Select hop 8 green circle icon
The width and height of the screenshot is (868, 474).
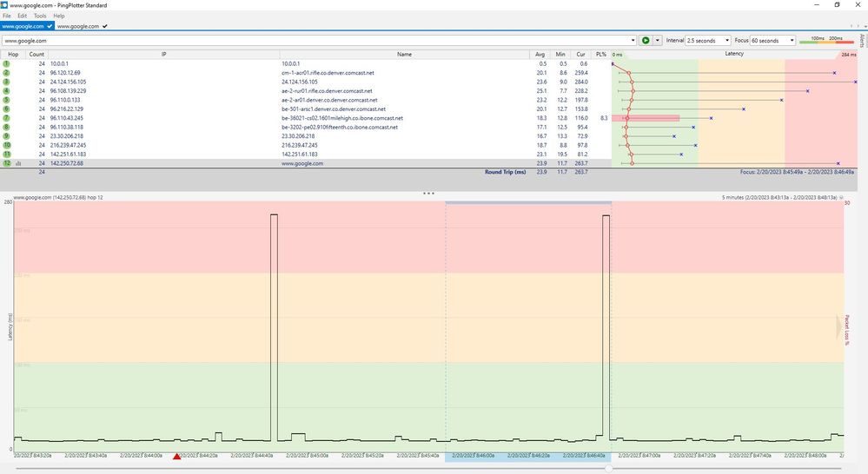(7, 127)
